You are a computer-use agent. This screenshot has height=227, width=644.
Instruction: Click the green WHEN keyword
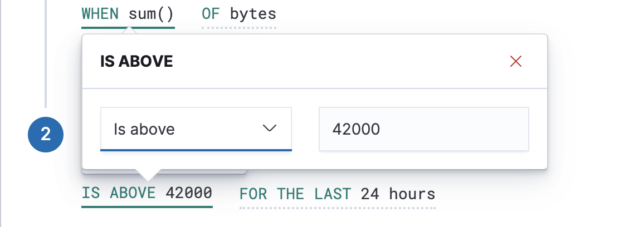coord(100,14)
